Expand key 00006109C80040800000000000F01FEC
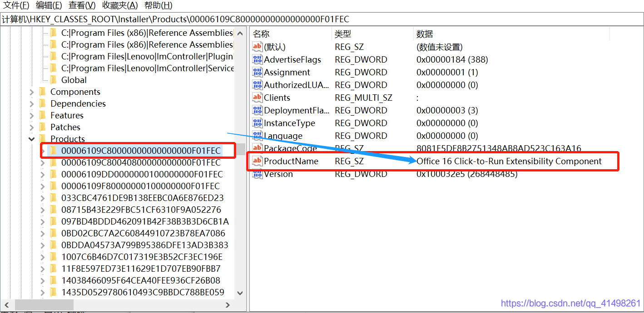The width and height of the screenshot is (644, 313). (x=43, y=162)
